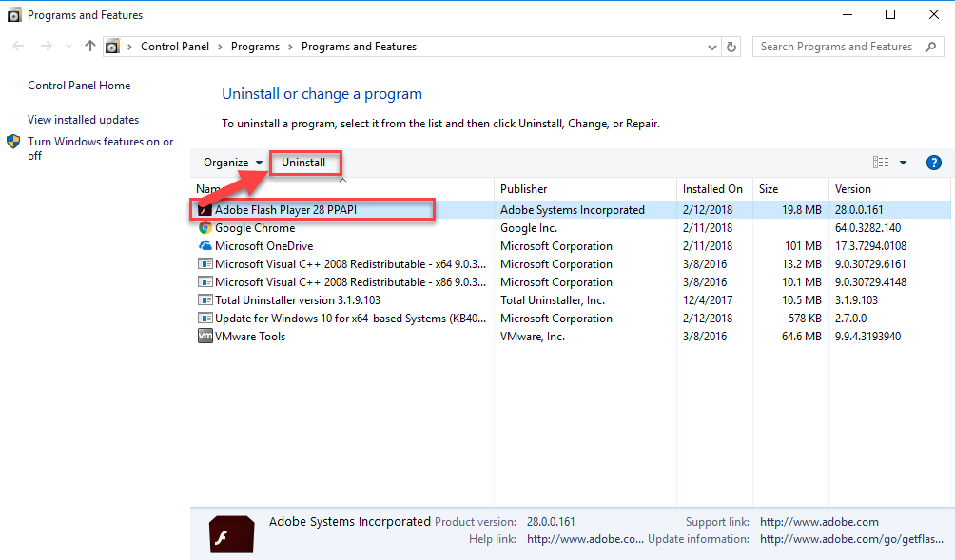Click version 64.0.3282.140 cell

tap(867, 228)
